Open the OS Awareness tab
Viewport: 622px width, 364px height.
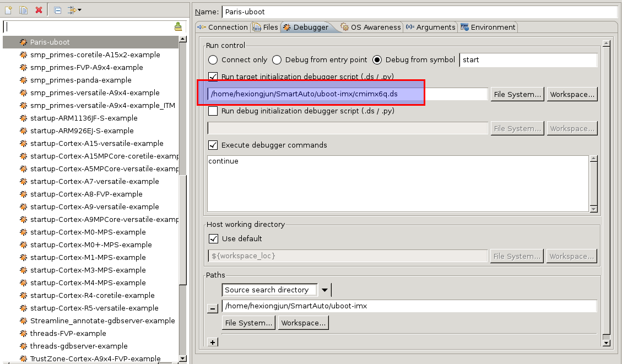[x=370, y=27]
